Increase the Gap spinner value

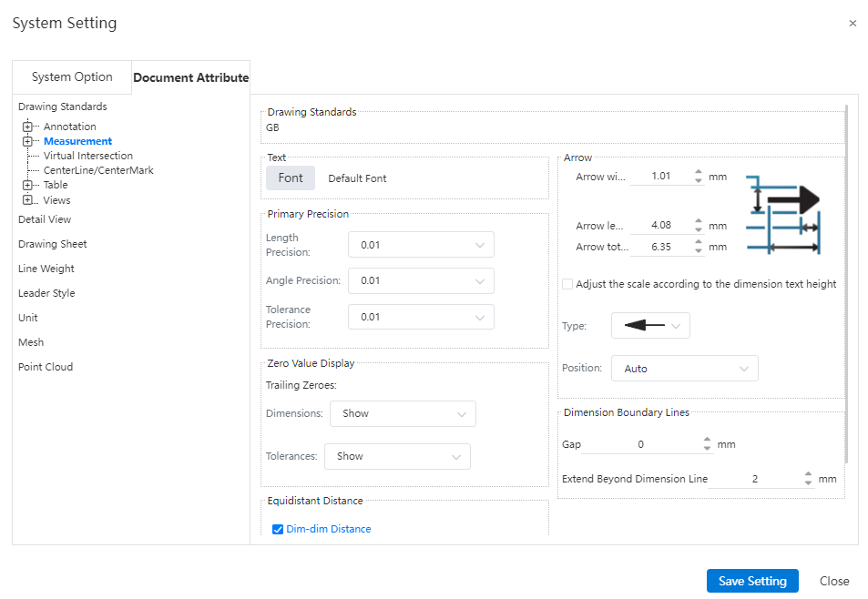[x=708, y=440]
